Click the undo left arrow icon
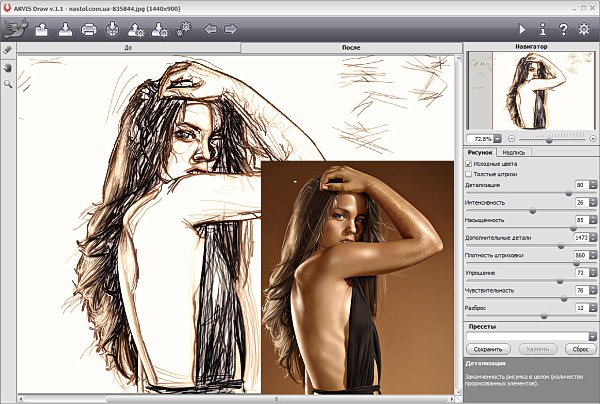Image resolution: width=600 pixels, height=404 pixels. (210, 29)
